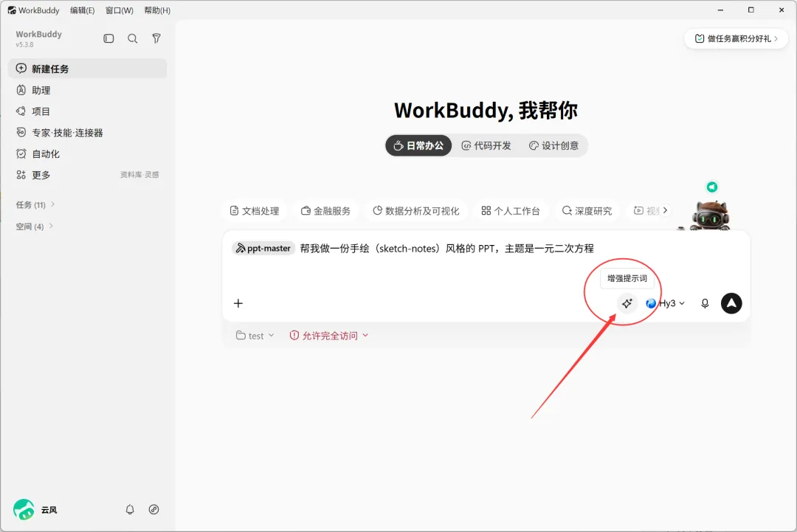Send the prompt with arrow button
Screen dimensions: 797x532
click(x=731, y=303)
